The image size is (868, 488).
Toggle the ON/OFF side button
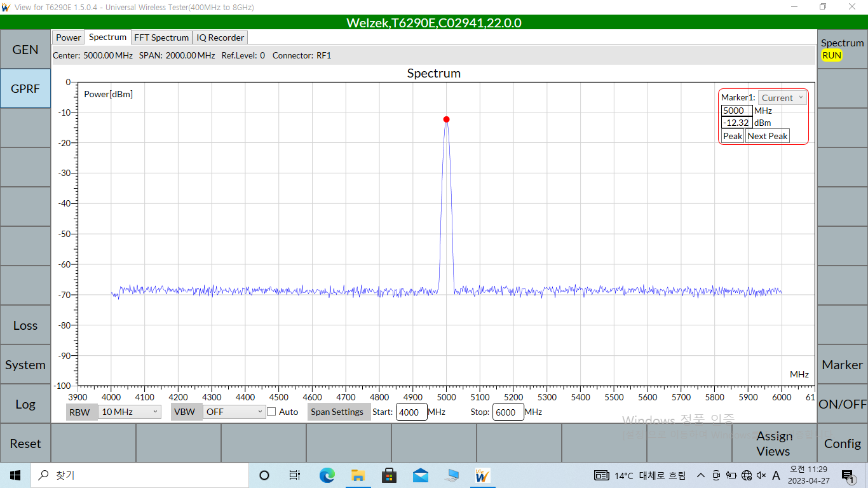tap(842, 404)
